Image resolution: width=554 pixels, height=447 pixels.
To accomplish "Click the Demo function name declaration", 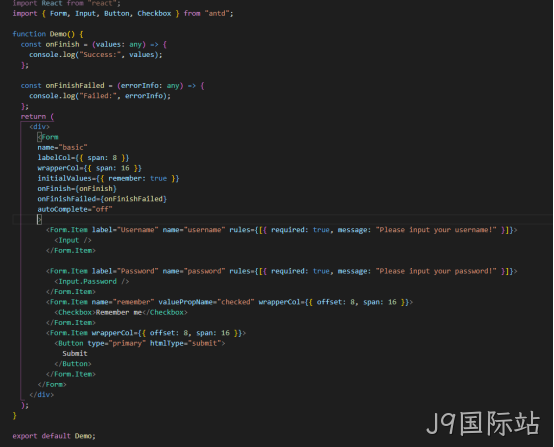I will pos(58,34).
